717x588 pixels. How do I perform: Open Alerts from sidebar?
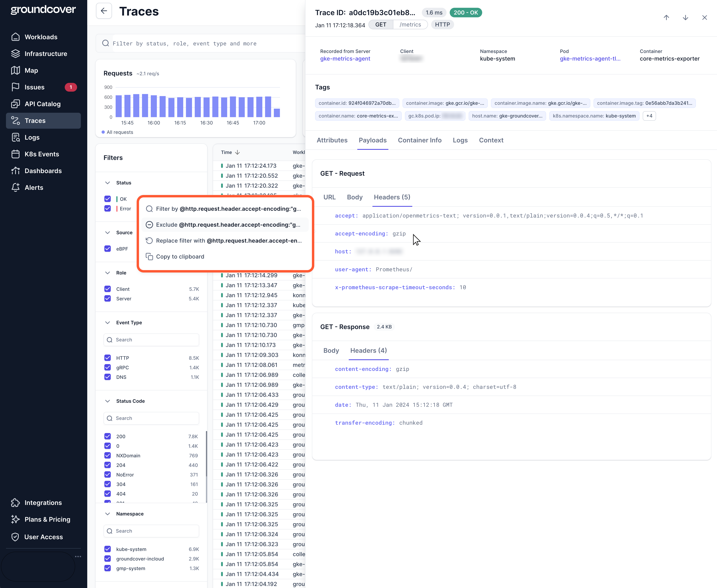click(x=34, y=188)
